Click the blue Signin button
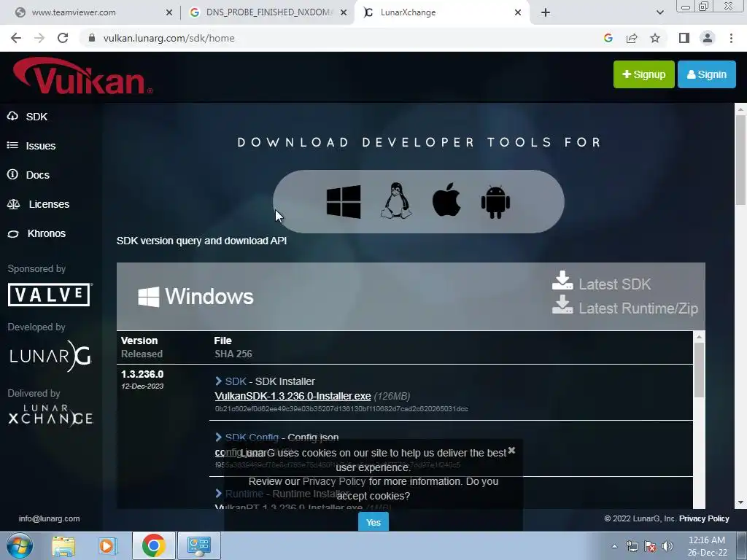The width and height of the screenshot is (747, 560). pyautogui.click(x=706, y=74)
